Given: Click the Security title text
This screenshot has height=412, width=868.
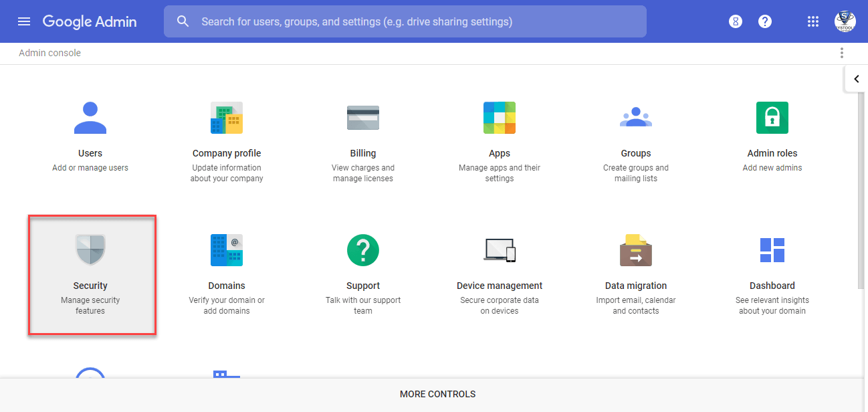Looking at the screenshot, I should tap(90, 286).
